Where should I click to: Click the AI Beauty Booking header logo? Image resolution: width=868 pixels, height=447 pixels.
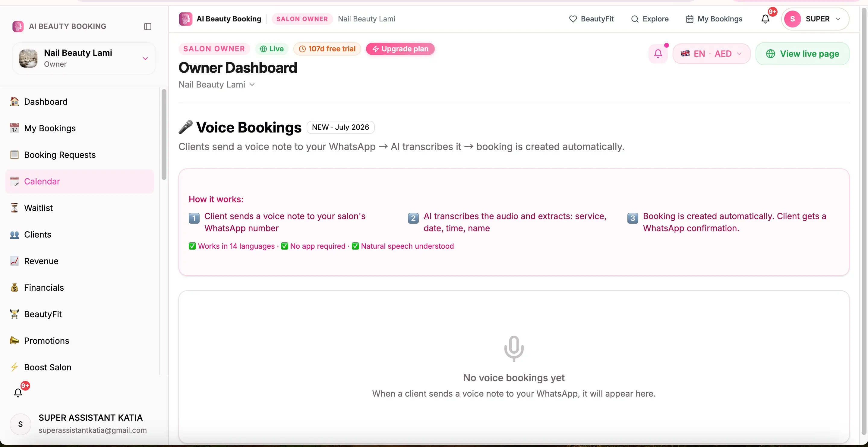(185, 19)
